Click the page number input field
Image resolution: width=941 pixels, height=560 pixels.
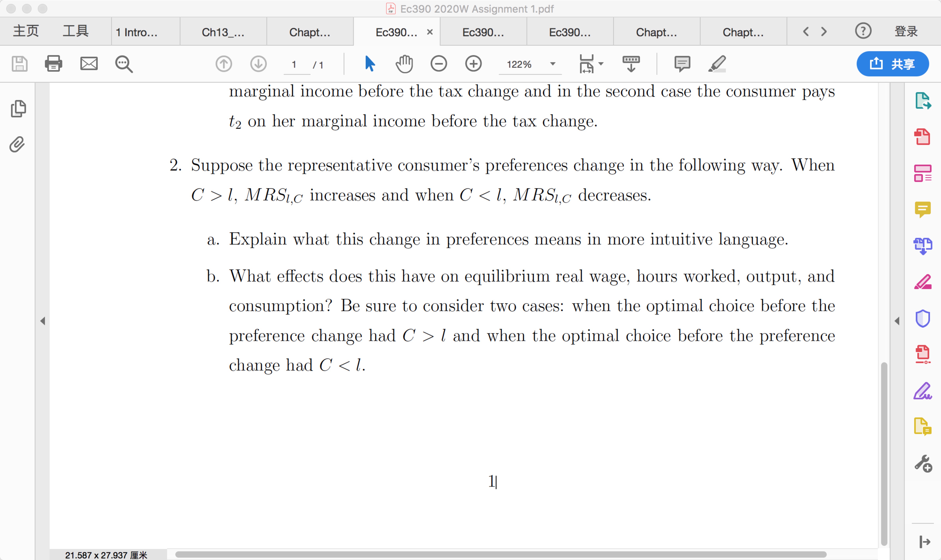point(296,65)
